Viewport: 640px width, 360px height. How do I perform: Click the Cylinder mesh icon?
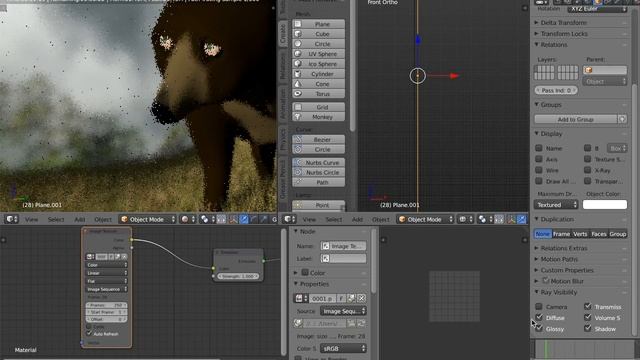coord(298,74)
